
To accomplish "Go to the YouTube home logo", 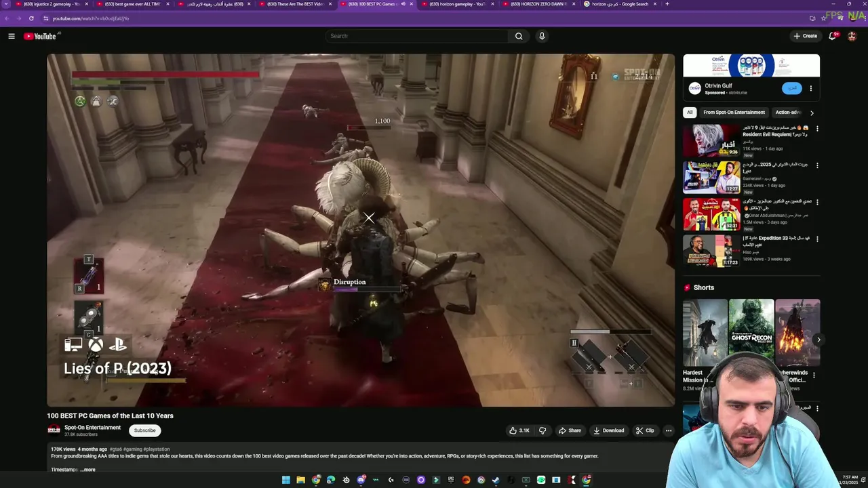I will point(40,36).
